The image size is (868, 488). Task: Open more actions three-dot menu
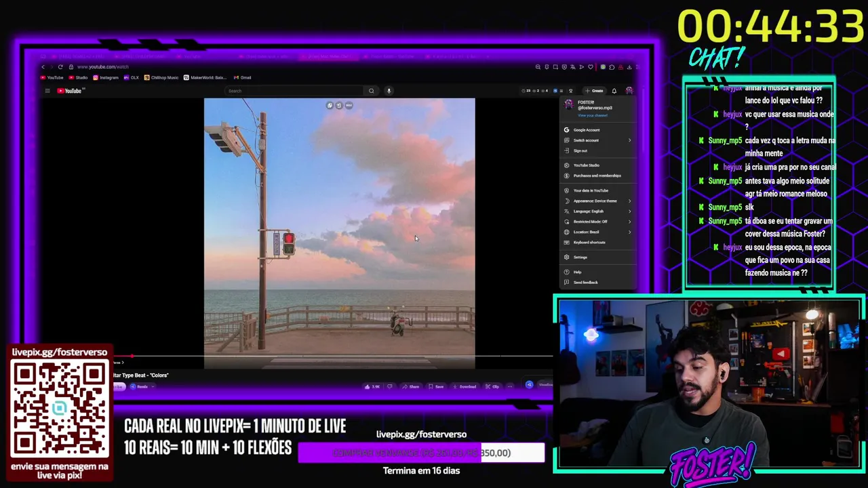tap(510, 386)
